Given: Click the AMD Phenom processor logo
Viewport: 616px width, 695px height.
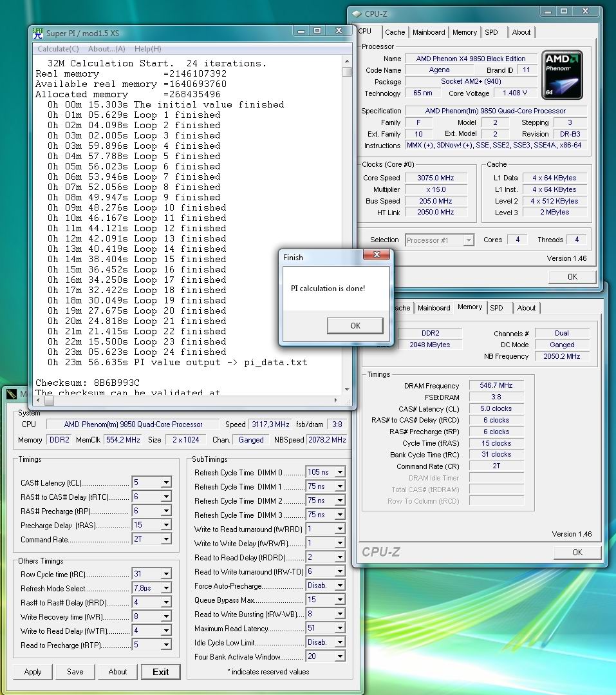Looking at the screenshot, I should [561, 75].
